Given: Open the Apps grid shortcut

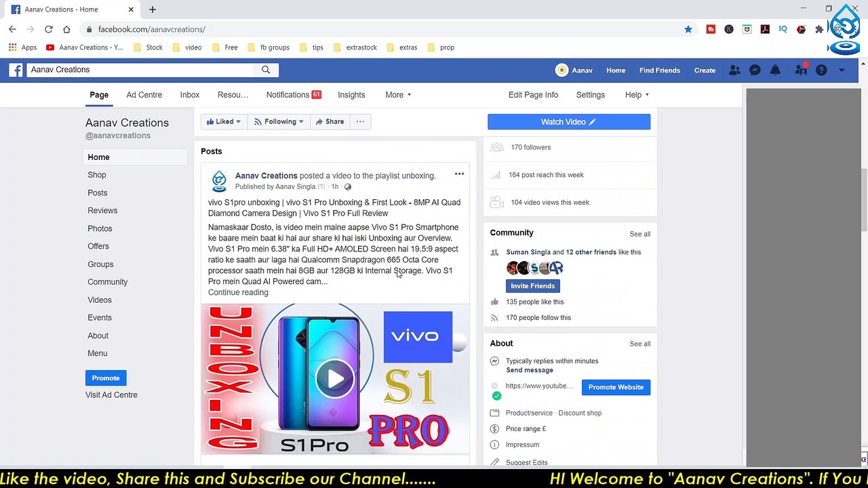Looking at the screenshot, I should pyautogui.click(x=22, y=47).
